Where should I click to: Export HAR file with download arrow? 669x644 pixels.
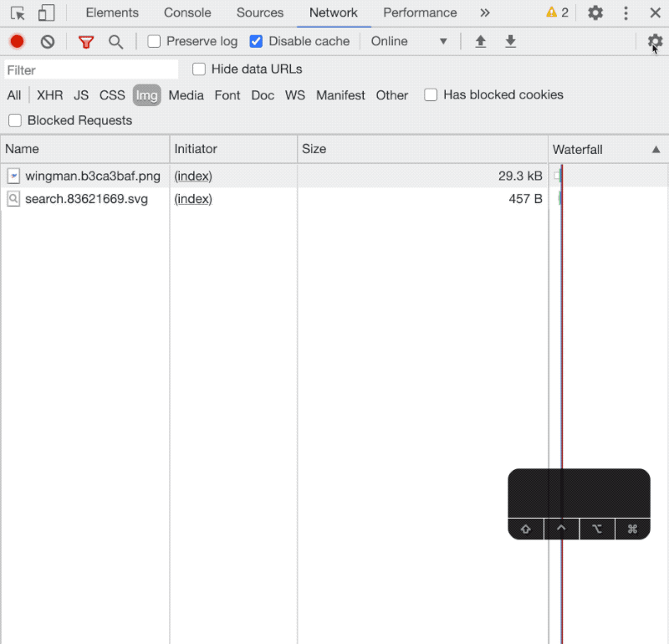pyautogui.click(x=510, y=42)
